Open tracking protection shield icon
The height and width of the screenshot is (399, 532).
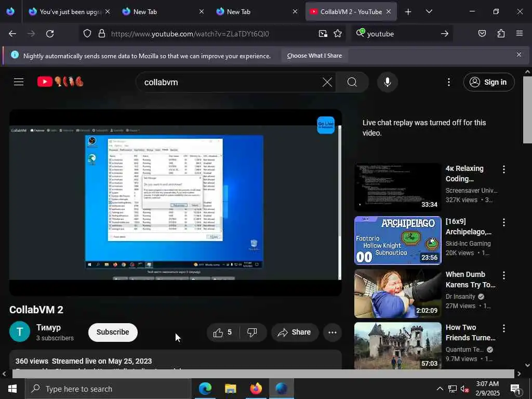pos(87,34)
